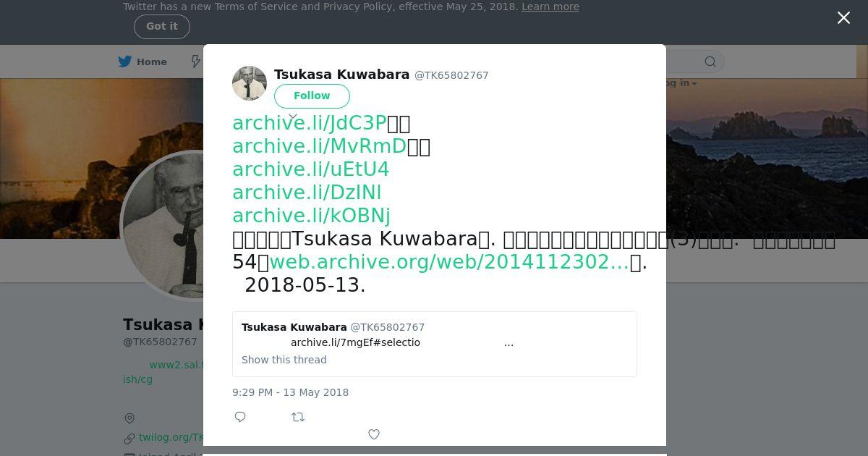Follow Tsukasa Kuwabara
Screen dimensions: 868x456
pyautogui.click(x=312, y=96)
